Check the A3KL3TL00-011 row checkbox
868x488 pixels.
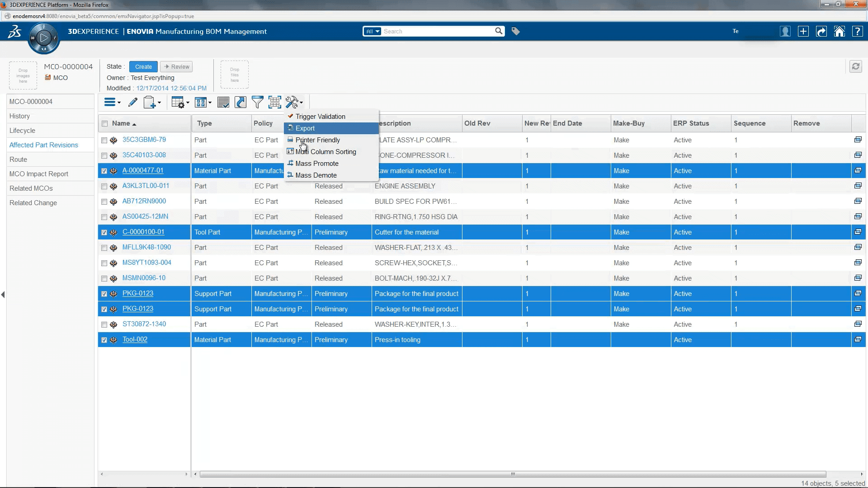click(104, 186)
